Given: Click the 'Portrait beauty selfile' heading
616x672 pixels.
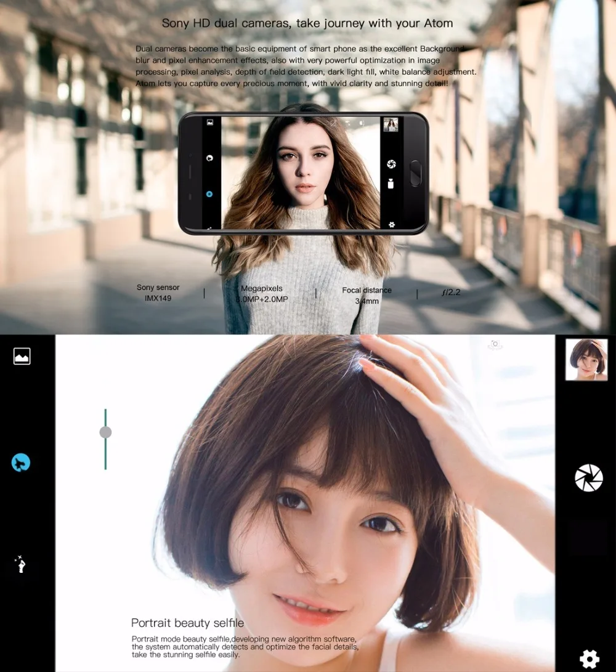Looking at the screenshot, I should pos(187,623).
